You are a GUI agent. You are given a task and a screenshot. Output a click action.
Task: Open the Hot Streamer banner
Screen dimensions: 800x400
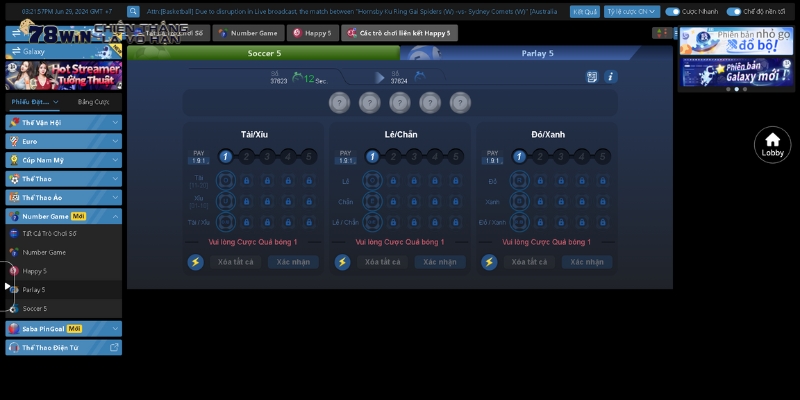click(x=64, y=76)
